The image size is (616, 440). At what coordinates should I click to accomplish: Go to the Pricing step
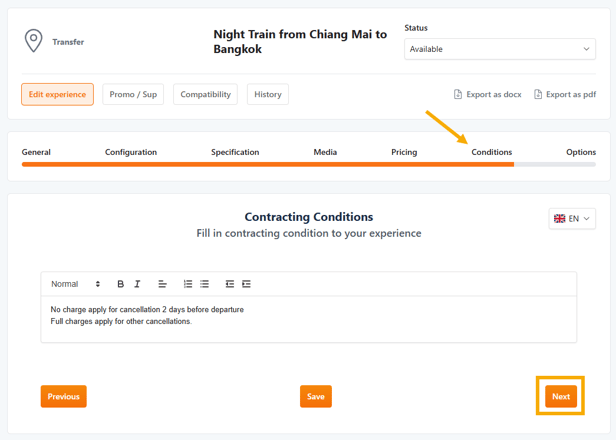404,152
